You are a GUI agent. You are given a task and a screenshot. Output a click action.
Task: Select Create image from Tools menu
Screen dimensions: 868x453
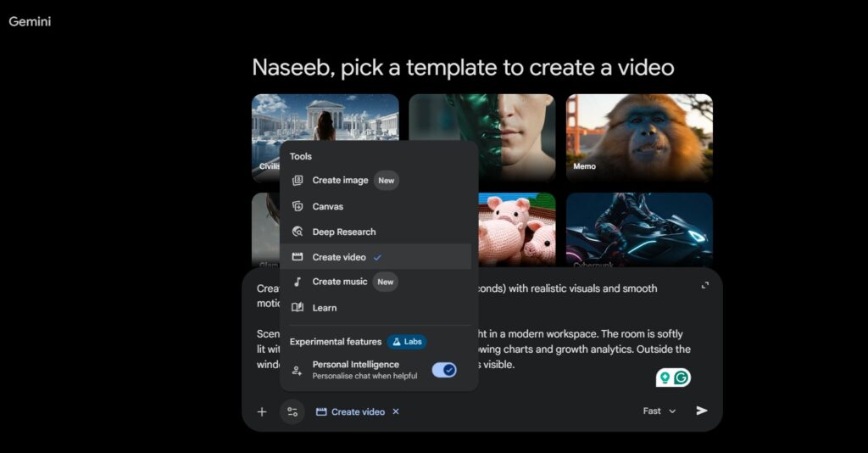pyautogui.click(x=376, y=180)
